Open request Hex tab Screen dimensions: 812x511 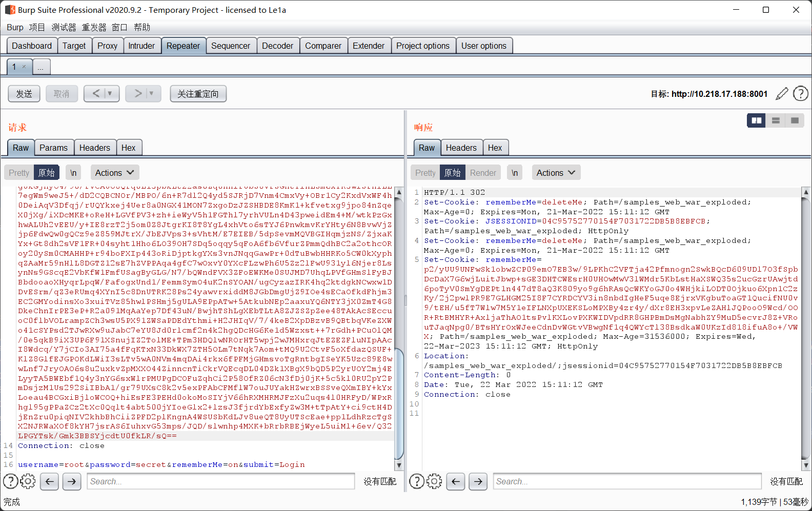pyautogui.click(x=129, y=148)
